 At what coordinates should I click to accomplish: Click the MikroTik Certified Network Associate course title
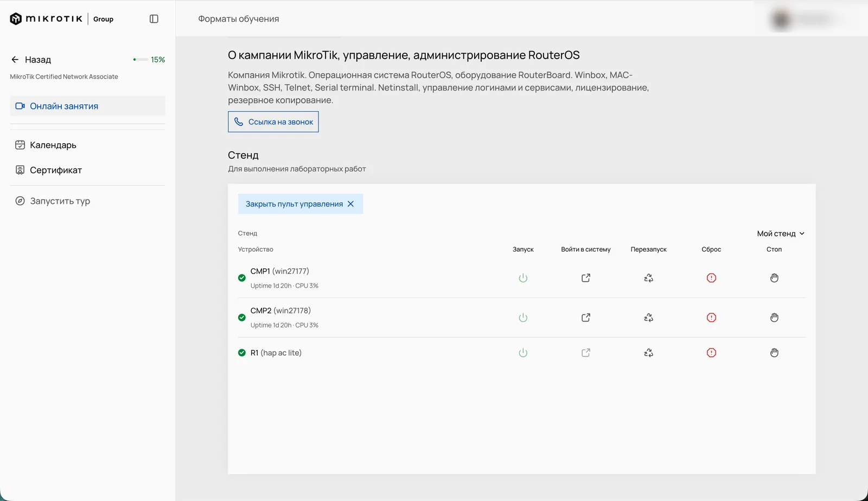pos(64,77)
